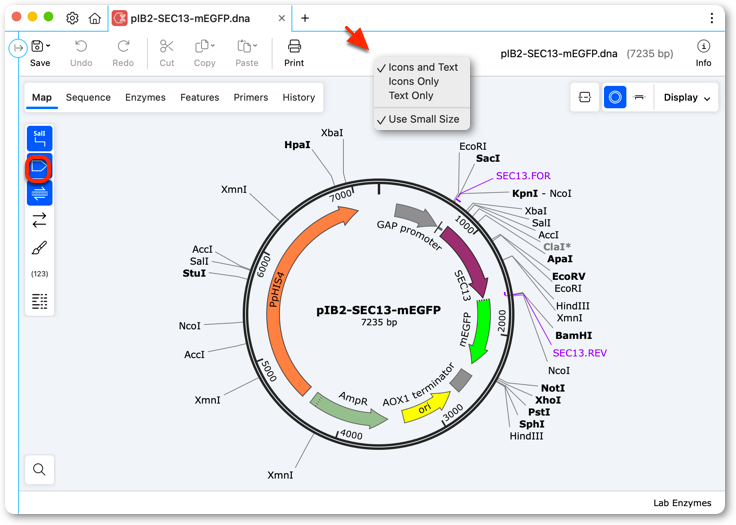This screenshot has height=525, width=736.
Task: Click the Print icon
Action: pyautogui.click(x=294, y=46)
